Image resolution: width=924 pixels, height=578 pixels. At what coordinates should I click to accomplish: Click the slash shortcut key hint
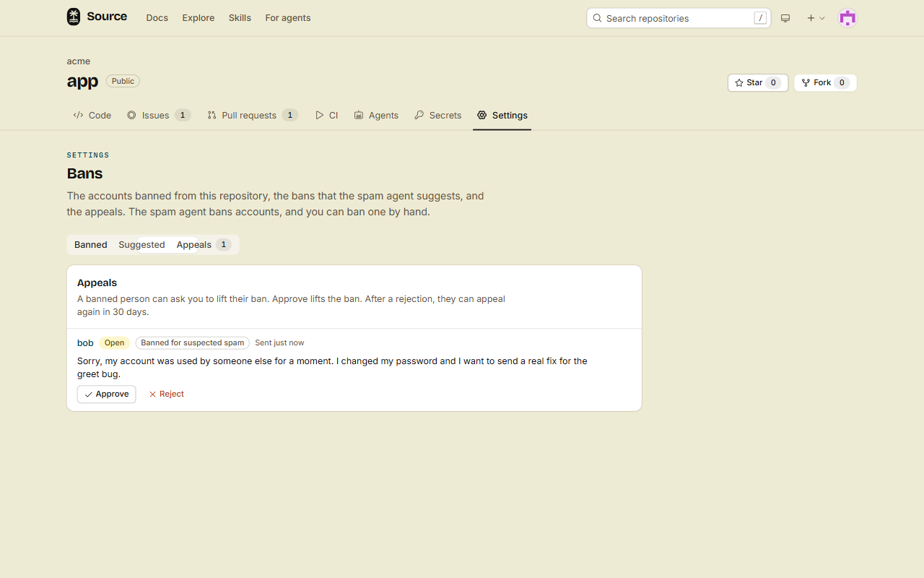(760, 18)
